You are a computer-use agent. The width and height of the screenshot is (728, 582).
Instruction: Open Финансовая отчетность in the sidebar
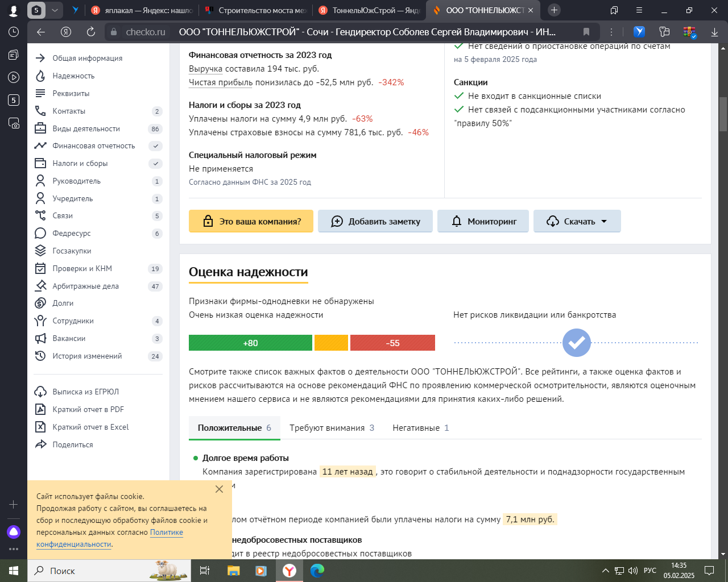pyautogui.click(x=94, y=145)
